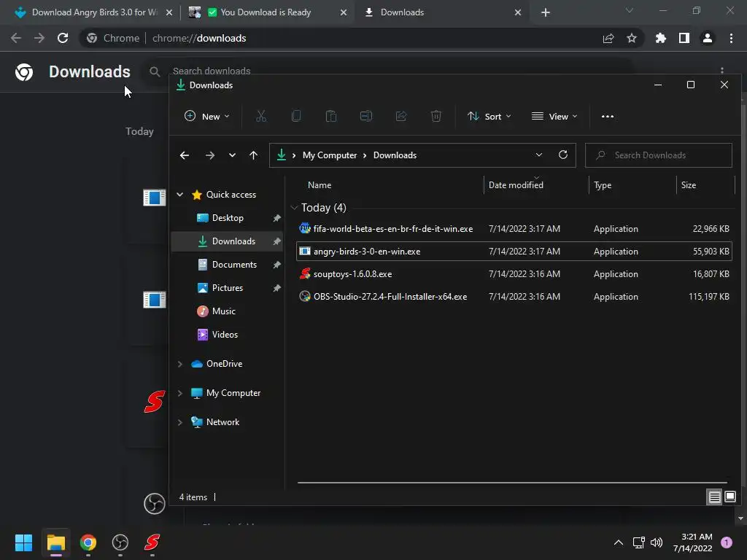Go back in File Explorer navigation
Viewport: 747px width, 560px height.
coord(185,155)
